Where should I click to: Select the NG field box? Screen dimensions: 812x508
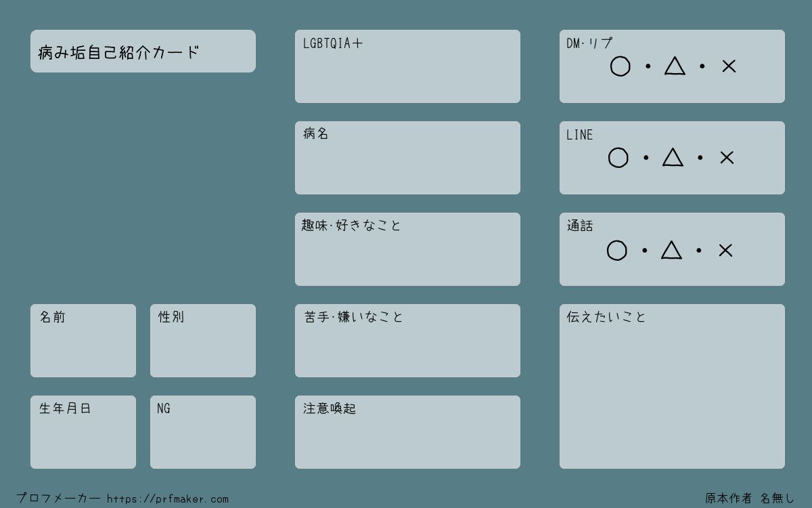[x=203, y=432]
